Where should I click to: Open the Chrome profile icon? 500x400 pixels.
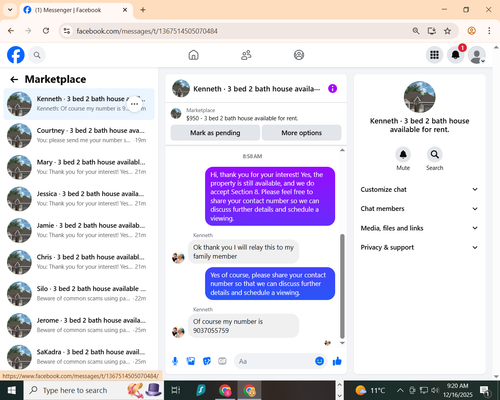click(471, 31)
